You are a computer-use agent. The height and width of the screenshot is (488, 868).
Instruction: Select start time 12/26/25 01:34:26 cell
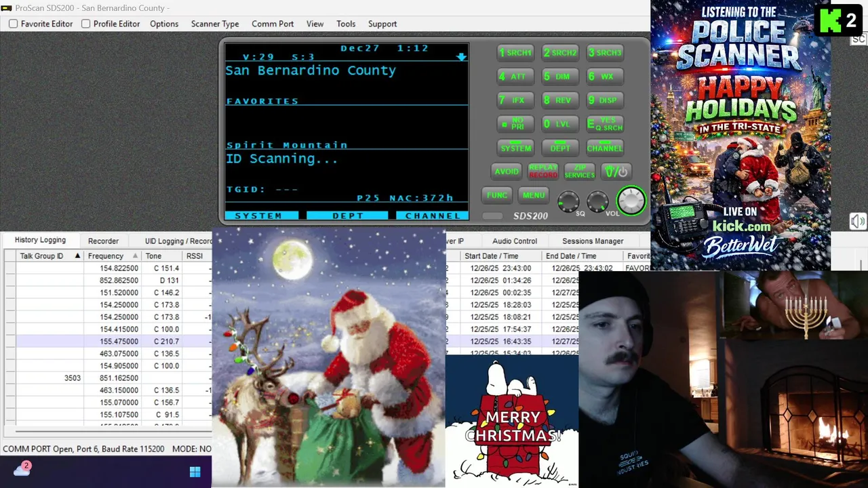point(500,281)
